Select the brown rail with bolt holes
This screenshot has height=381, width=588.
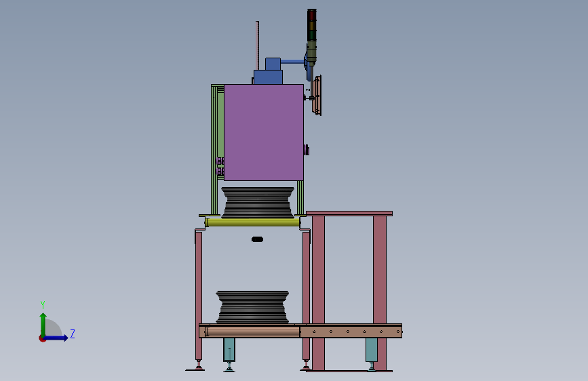351,332
